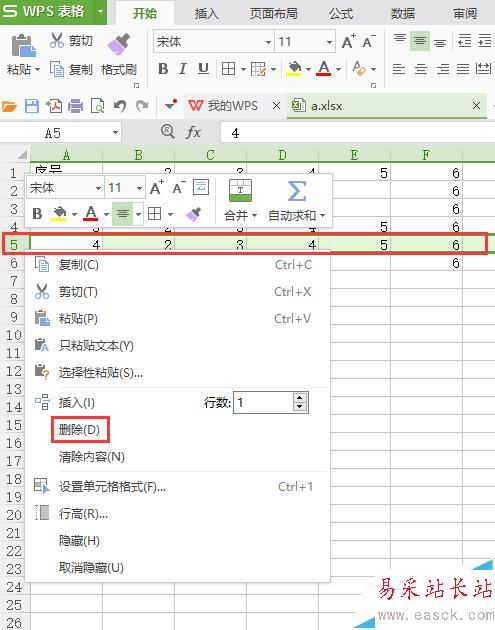Click the Name Box showing A5

point(60,133)
